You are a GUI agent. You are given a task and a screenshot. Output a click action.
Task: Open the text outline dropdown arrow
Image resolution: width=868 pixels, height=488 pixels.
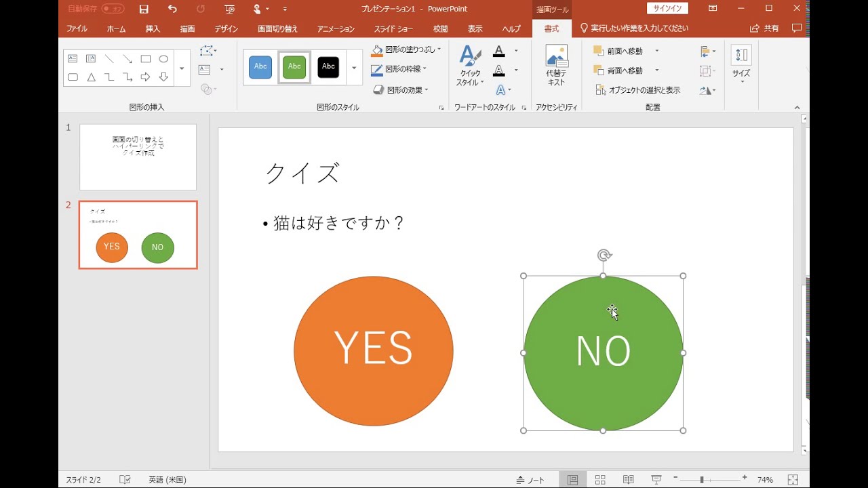coord(516,70)
